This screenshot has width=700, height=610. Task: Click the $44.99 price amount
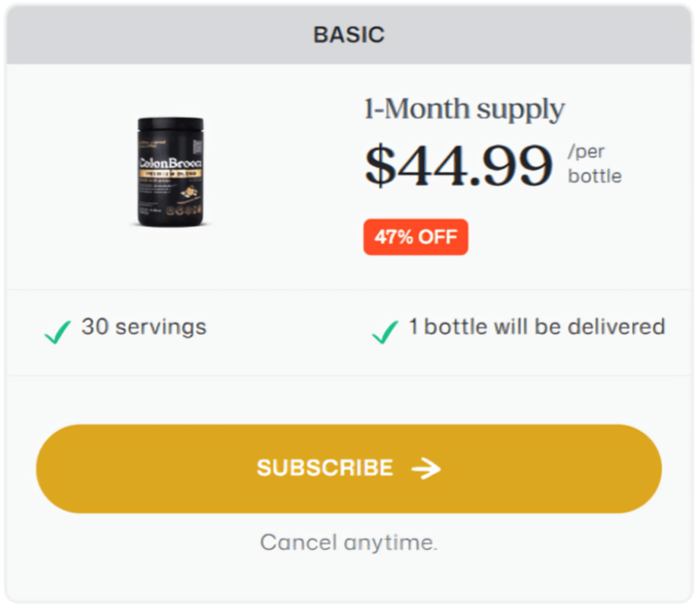click(x=459, y=166)
